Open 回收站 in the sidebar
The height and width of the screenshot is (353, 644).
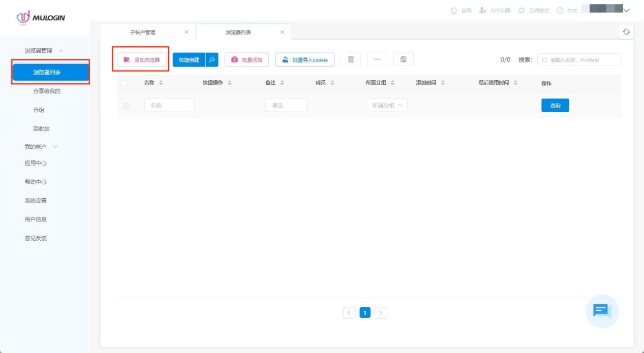click(x=42, y=129)
